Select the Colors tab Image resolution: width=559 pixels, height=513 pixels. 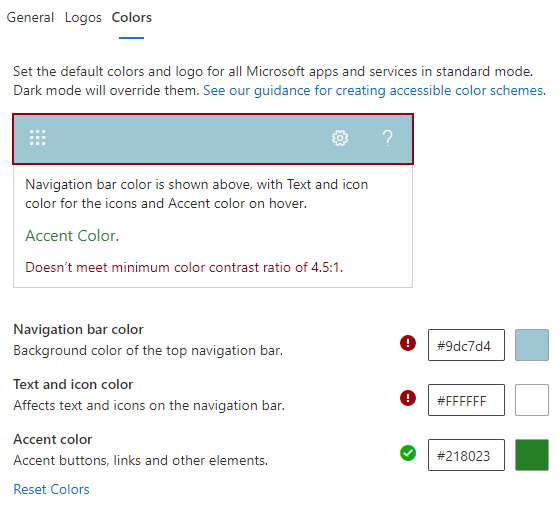[132, 17]
